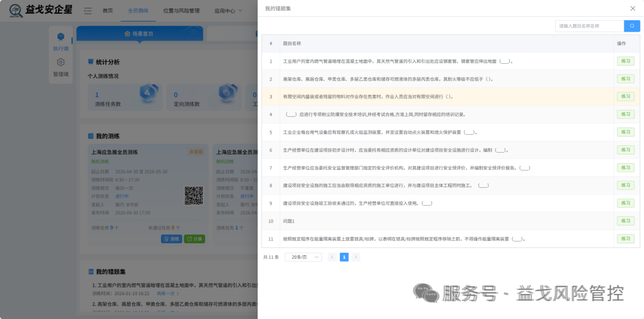Screen dimensions: 644x319
Task: Click the blue 测练 button on drill card
Action: pyautogui.click(x=171, y=239)
